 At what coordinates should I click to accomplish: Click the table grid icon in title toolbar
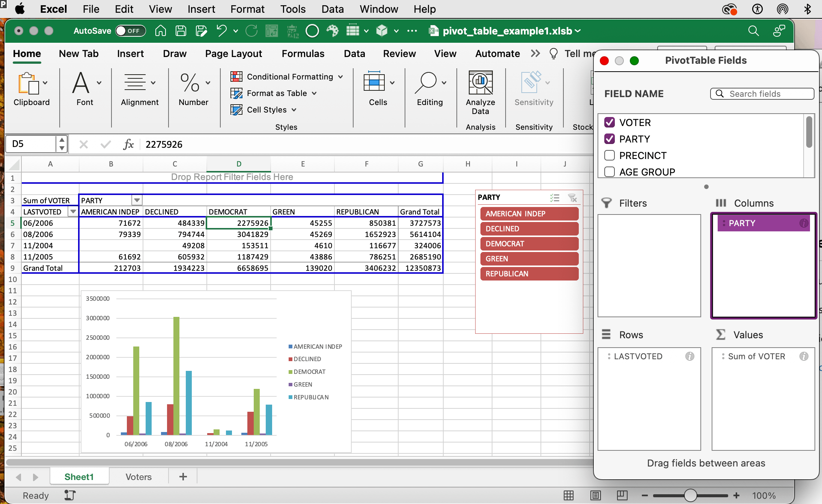point(353,30)
